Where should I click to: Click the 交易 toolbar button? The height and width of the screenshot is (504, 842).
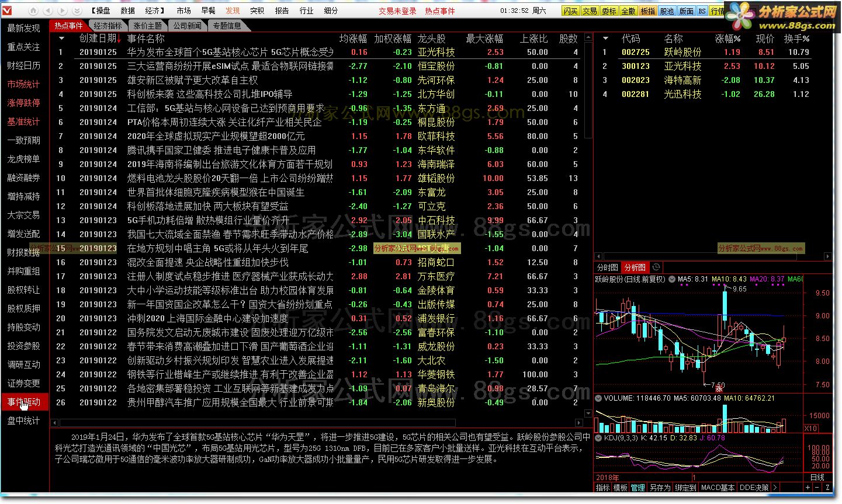point(590,11)
